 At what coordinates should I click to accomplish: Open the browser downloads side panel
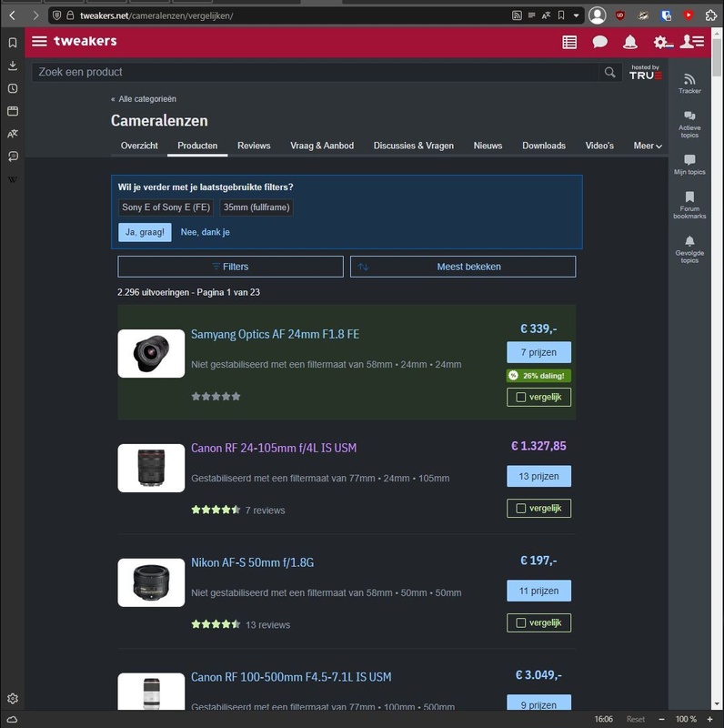point(13,66)
